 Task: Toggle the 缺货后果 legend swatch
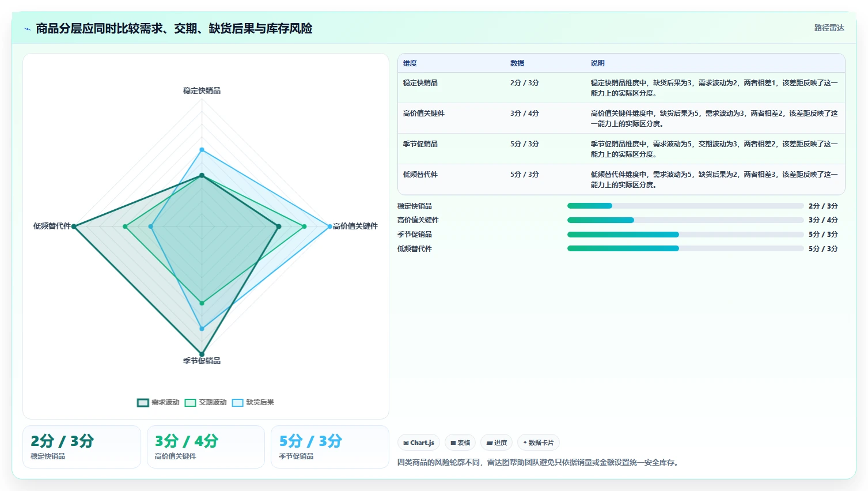coord(237,403)
